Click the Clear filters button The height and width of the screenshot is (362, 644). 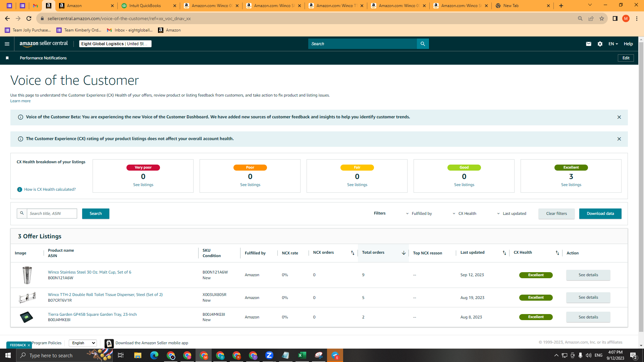coord(556,214)
